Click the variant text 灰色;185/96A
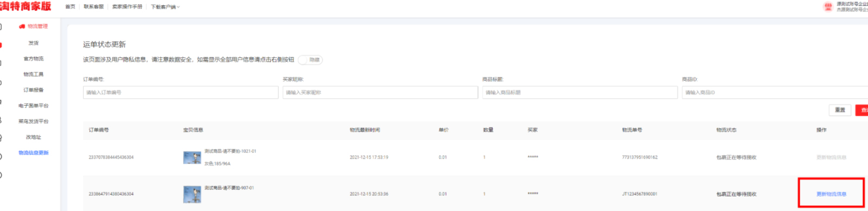868x211 pixels. click(x=218, y=163)
